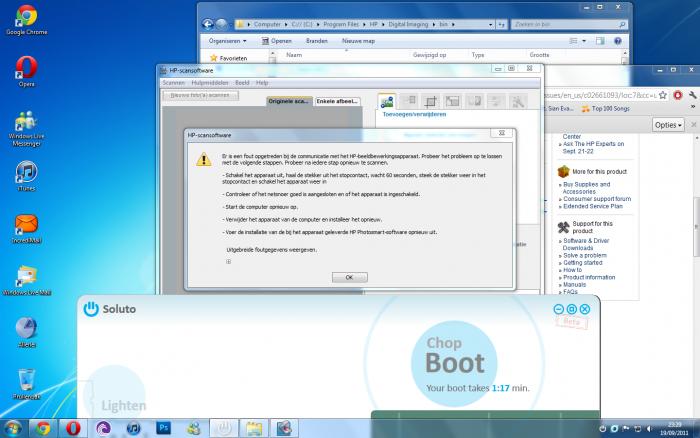Image resolution: width=700 pixels, height=438 pixels.
Task: Click the Soluto power logo icon
Action: (91, 309)
